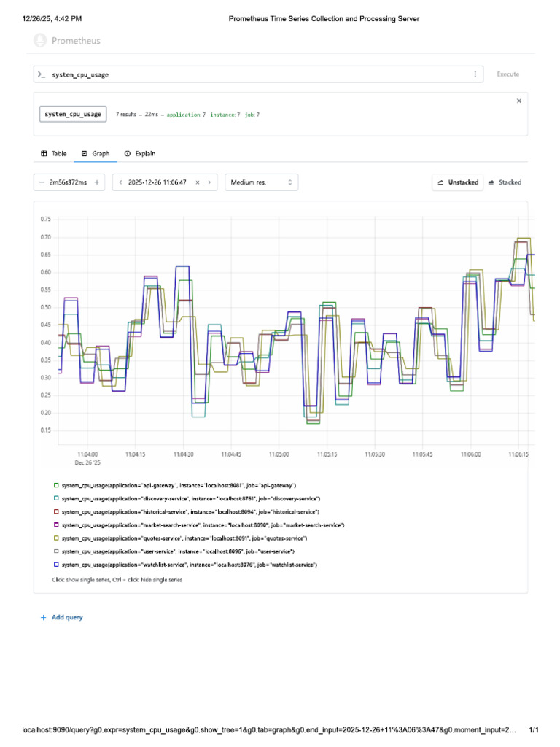The height and width of the screenshot is (747, 560).
Task: Click the legend hint text below series
Action: (x=117, y=580)
